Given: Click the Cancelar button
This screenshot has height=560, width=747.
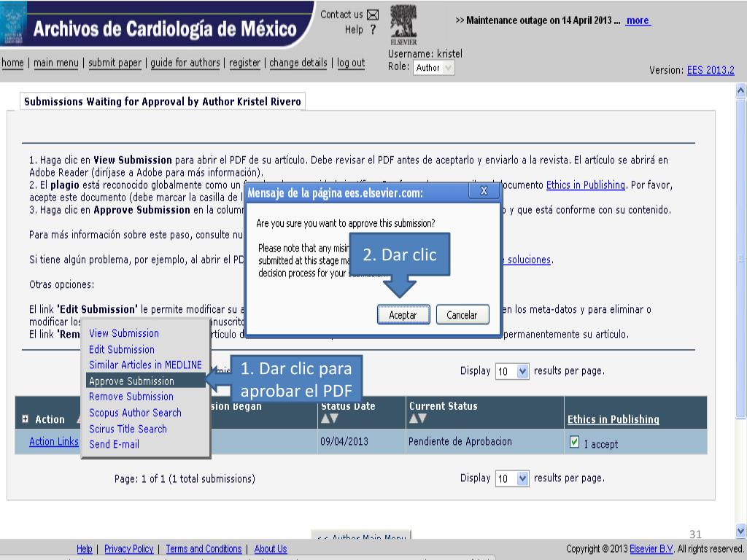Looking at the screenshot, I should [x=462, y=315].
